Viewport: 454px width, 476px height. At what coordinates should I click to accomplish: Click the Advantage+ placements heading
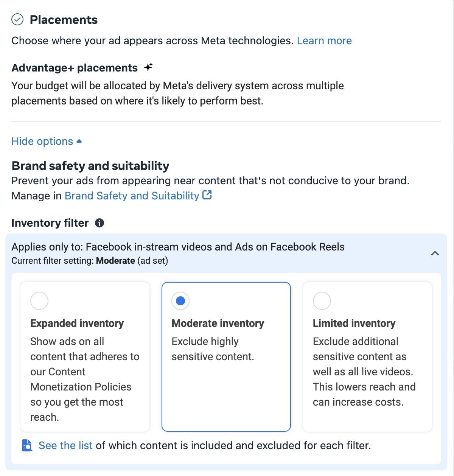click(75, 68)
